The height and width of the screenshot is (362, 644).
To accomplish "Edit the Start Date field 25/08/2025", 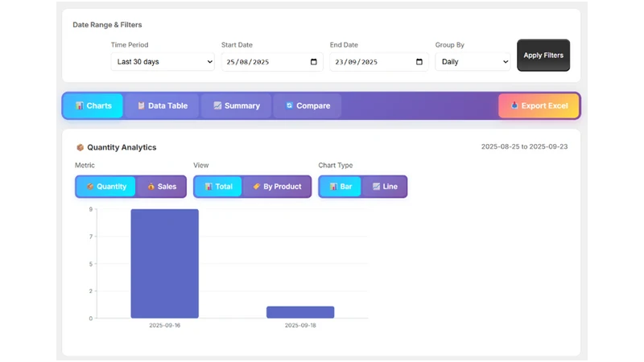I will (x=272, y=62).
